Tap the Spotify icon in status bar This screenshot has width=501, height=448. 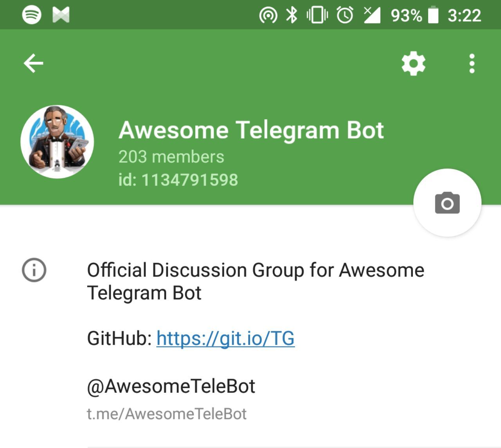32,15
